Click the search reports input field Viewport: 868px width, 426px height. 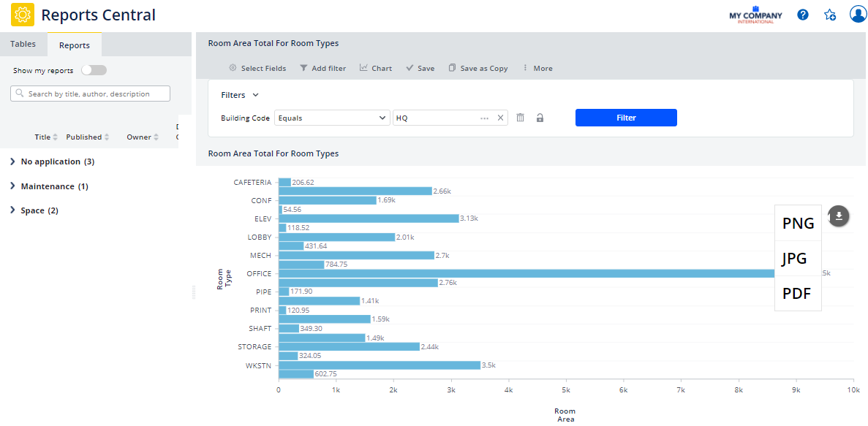point(90,94)
